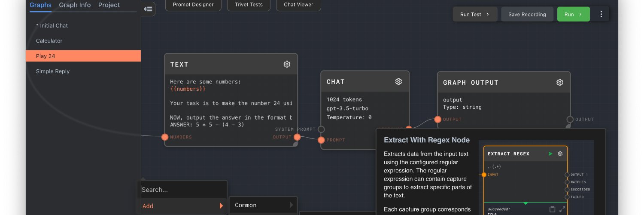Click orange OUTPUT input port on GRAPH OUTPUT
644x215 pixels.
click(437, 119)
